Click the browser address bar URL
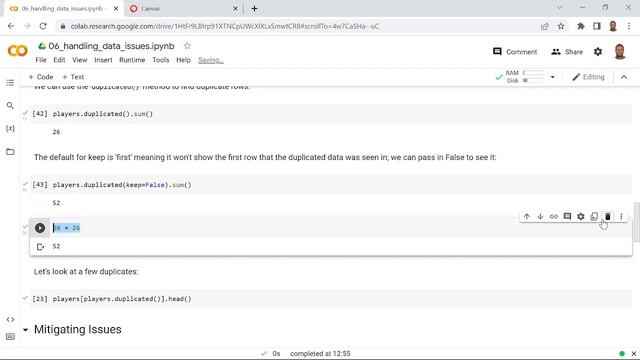Viewport: 640px width, 360px height. point(224,26)
